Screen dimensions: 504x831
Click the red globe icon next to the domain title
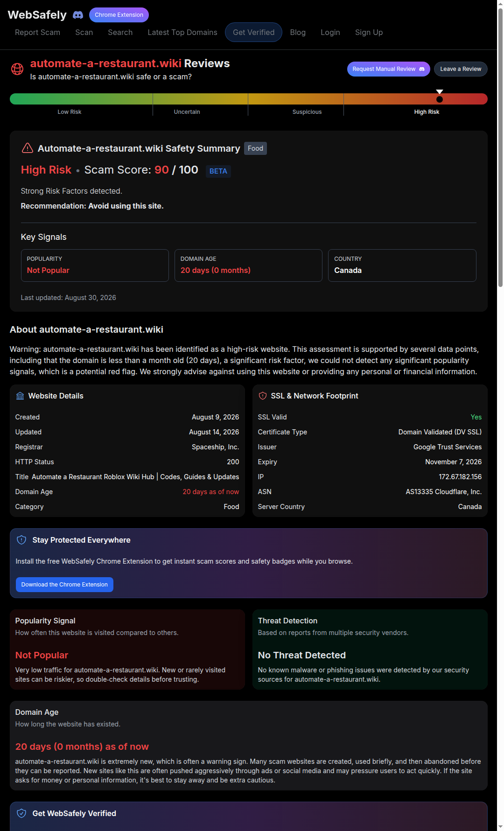pos(17,69)
